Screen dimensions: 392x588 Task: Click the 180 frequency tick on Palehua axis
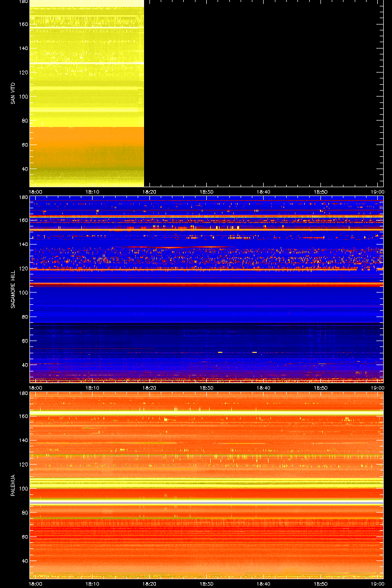(23, 393)
